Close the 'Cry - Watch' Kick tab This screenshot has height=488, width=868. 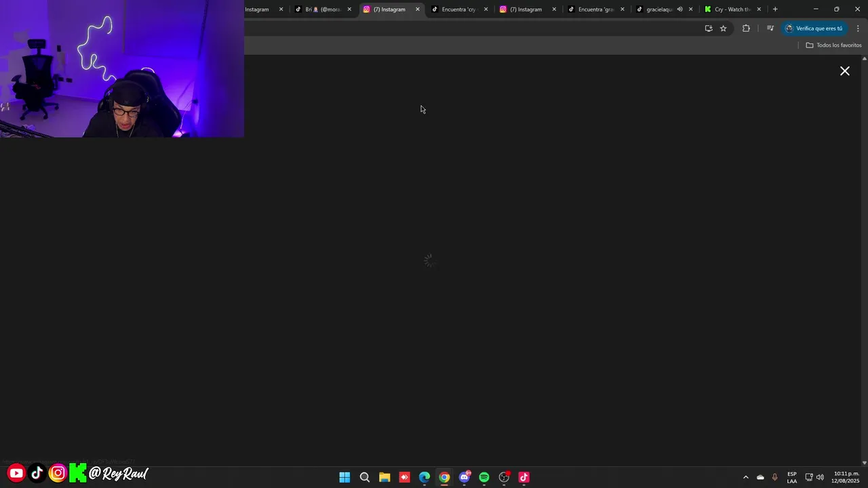(x=759, y=9)
